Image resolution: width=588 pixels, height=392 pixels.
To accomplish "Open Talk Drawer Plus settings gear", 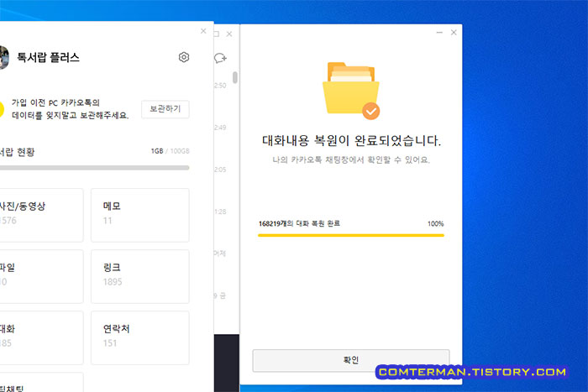I will [184, 57].
